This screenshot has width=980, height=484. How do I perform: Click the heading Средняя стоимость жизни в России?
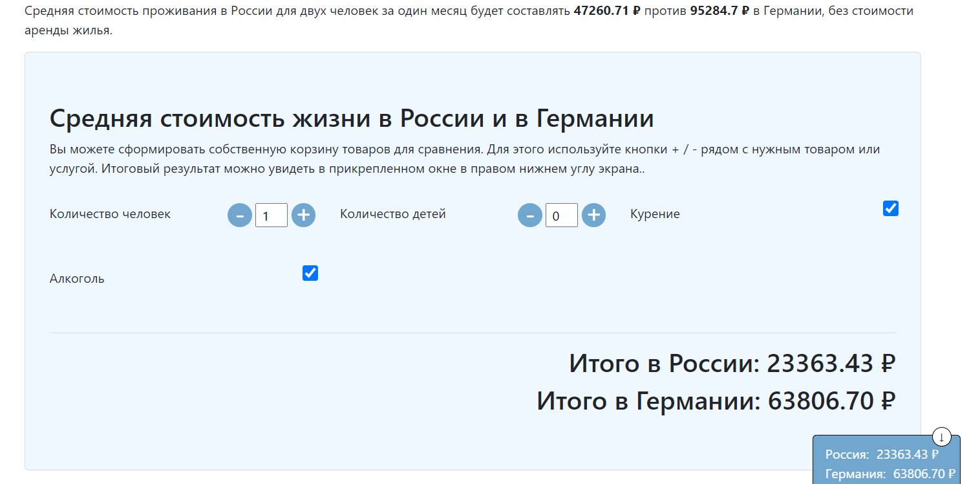point(352,118)
